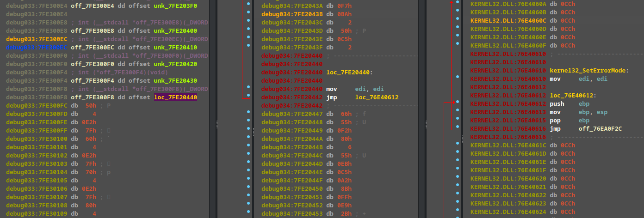Click the jmp mnemonic at debug034:7FE20442
Screen dimensions: 644x218
coord(332,97)
